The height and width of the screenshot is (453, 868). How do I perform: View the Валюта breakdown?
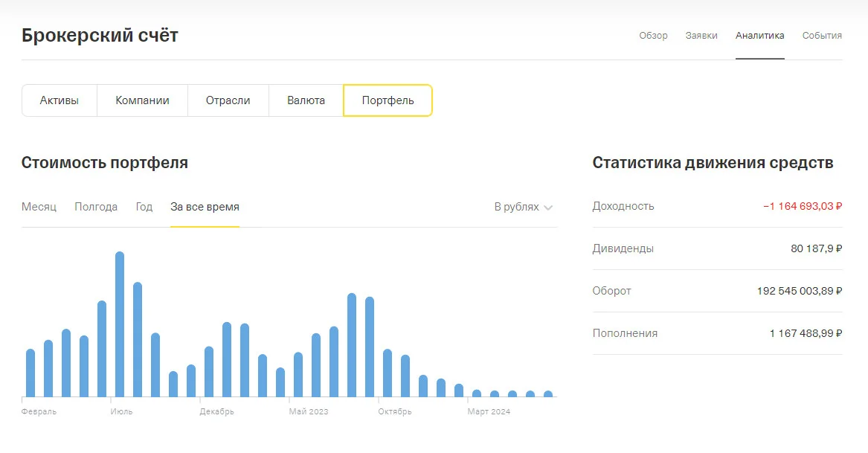pos(306,100)
